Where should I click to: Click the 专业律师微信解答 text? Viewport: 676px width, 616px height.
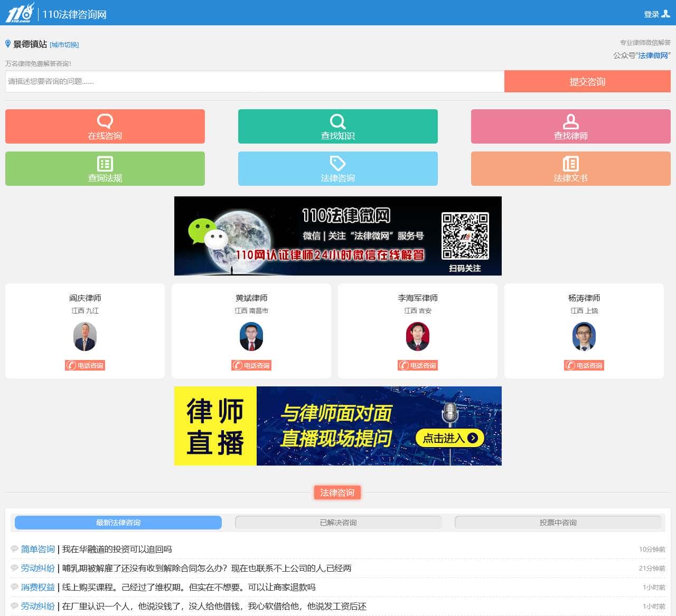[645, 42]
